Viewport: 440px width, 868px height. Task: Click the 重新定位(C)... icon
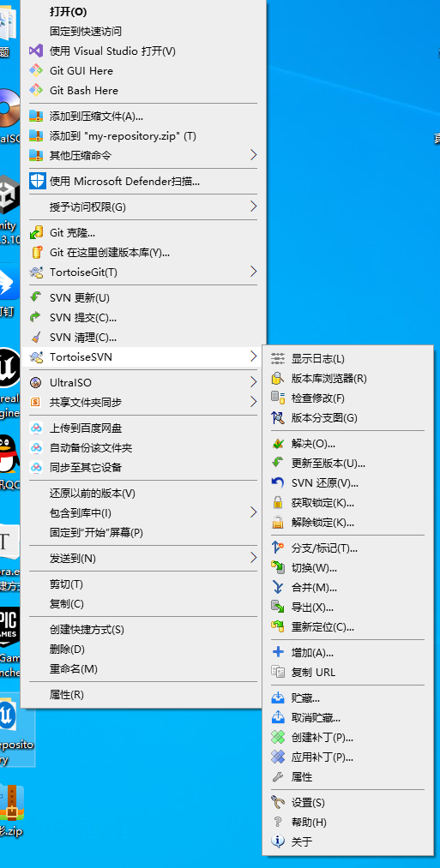pos(277,627)
